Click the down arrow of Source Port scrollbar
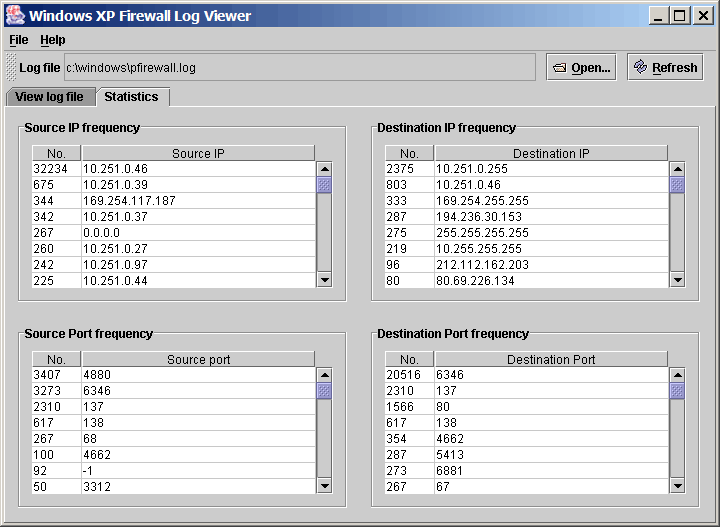Viewport: 720px width, 527px height. coord(324,486)
